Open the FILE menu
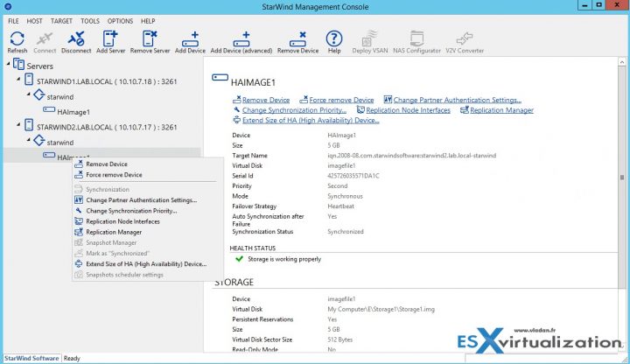Screen dimensions: 630x364 (x=13, y=21)
